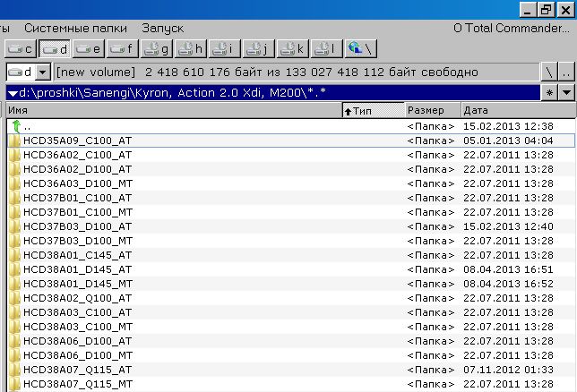The height and width of the screenshot is (392, 577).
Task: Select folder HCD38A03_C100_AT
Action: click(290, 313)
